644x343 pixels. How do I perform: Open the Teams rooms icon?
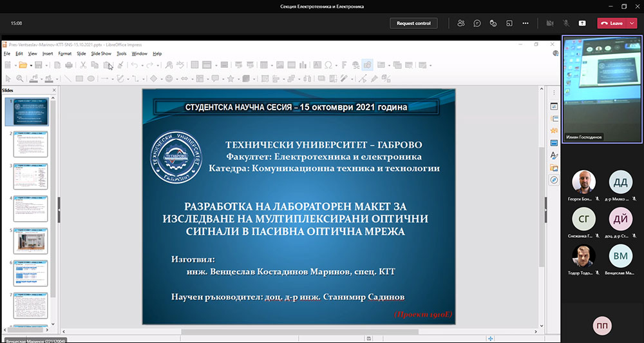click(x=509, y=23)
